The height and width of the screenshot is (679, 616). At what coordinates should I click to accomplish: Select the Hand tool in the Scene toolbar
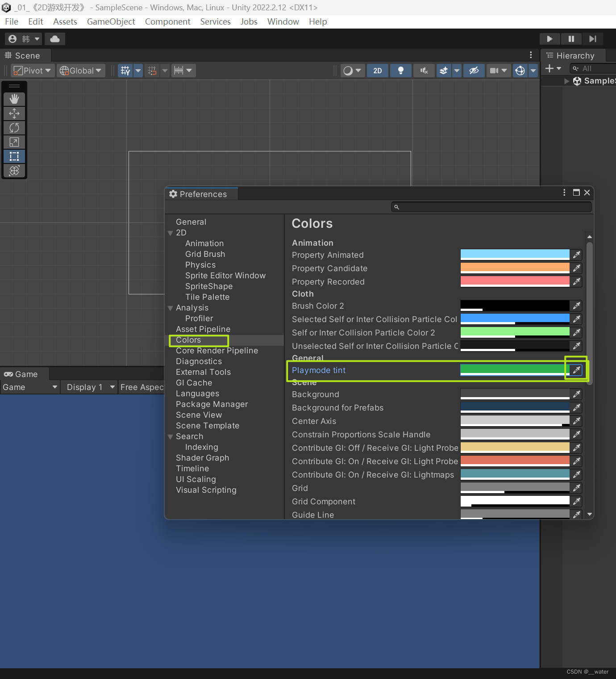14,99
